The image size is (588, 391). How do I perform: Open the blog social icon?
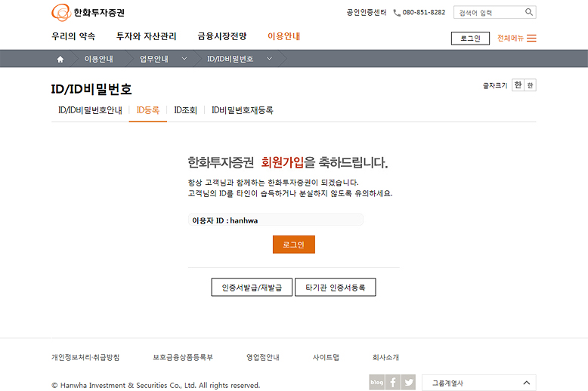(377, 382)
